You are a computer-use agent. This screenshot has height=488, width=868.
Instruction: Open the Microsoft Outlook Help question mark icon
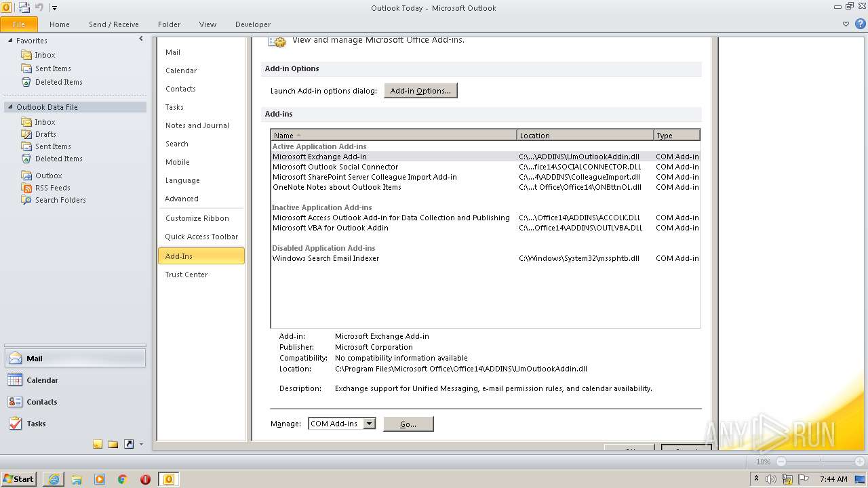point(860,24)
